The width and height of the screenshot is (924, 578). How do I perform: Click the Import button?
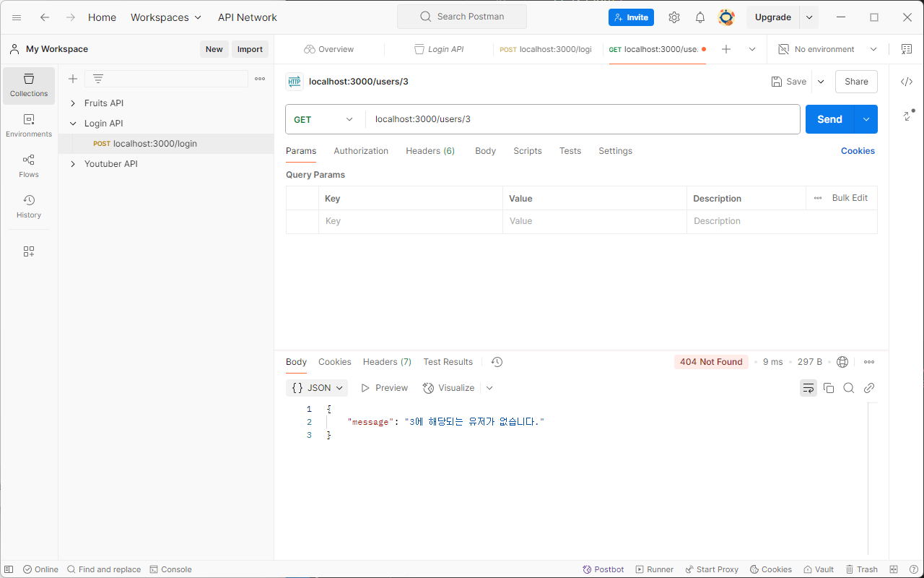pyautogui.click(x=250, y=49)
